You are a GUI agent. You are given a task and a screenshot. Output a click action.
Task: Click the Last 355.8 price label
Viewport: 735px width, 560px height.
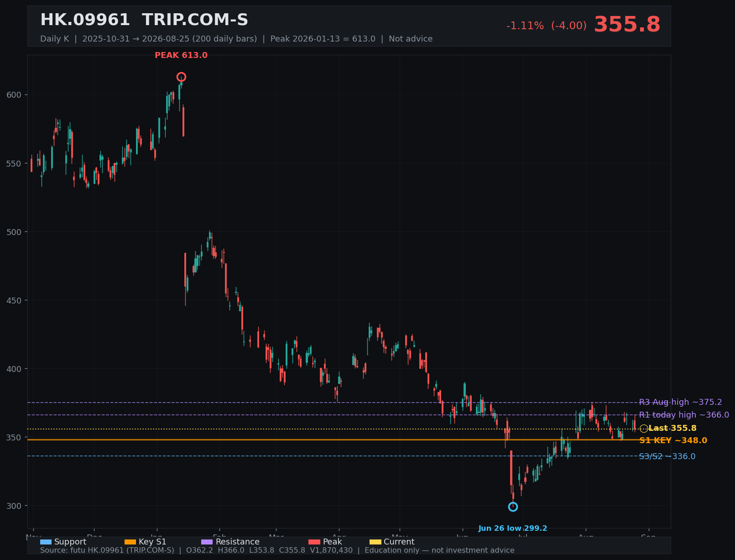coord(672,428)
